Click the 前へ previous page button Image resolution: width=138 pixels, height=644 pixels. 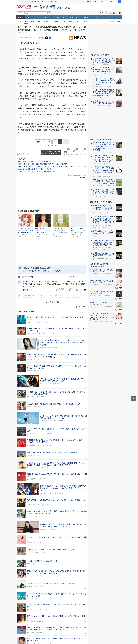pos(38,142)
